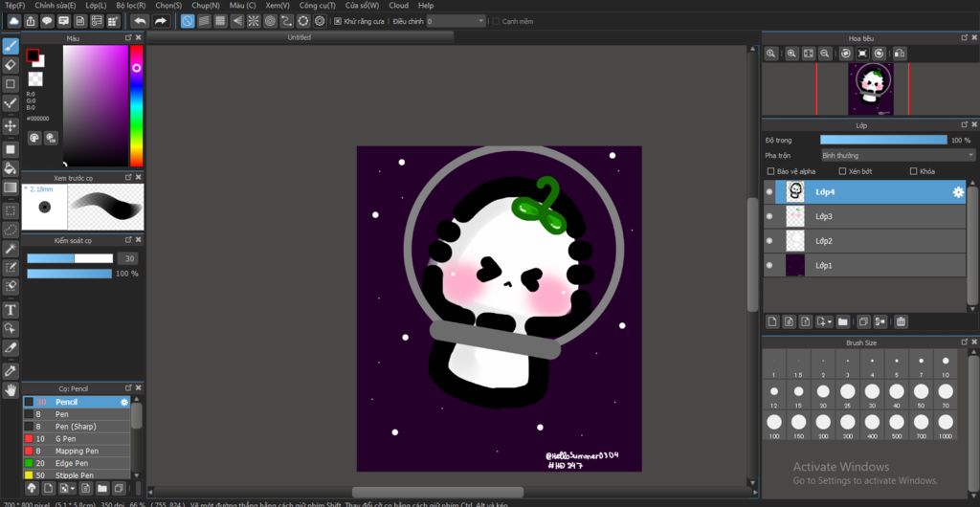
Task: Open the Tệp(F) menu
Action: click(x=15, y=5)
